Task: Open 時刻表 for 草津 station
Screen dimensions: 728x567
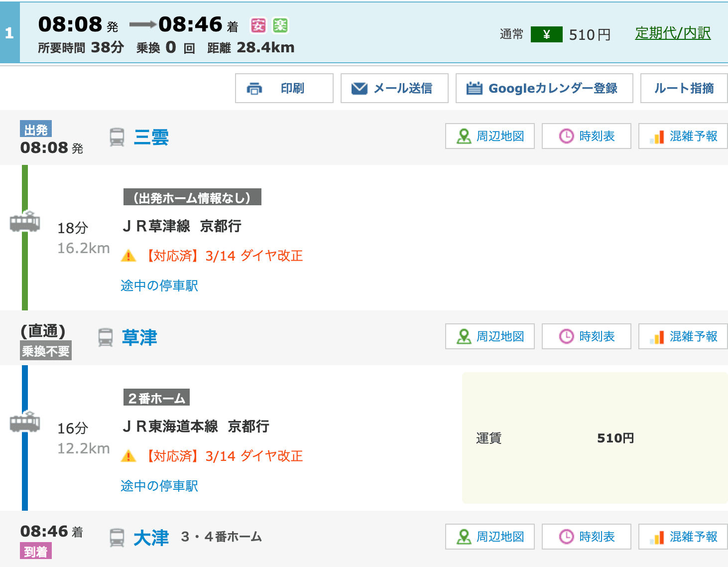Action: pyautogui.click(x=587, y=336)
